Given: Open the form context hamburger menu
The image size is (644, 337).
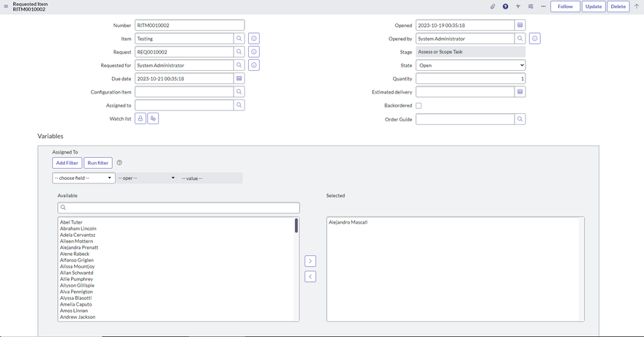Looking at the screenshot, I should pyautogui.click(x=6, y=7).
